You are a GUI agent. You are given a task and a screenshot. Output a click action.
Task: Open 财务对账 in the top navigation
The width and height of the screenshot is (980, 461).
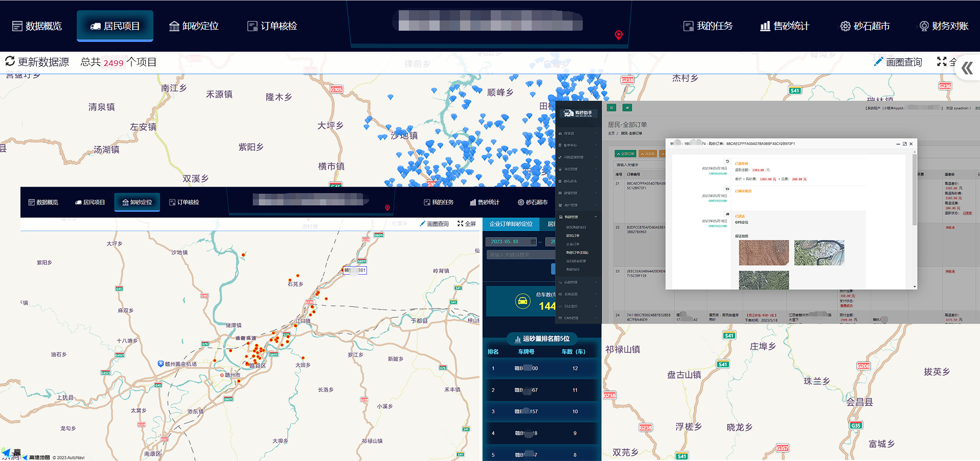tap(944, 26)
